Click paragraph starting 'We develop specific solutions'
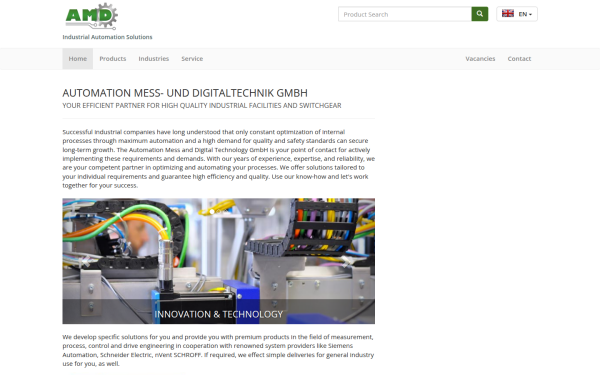 pos(218,350)
